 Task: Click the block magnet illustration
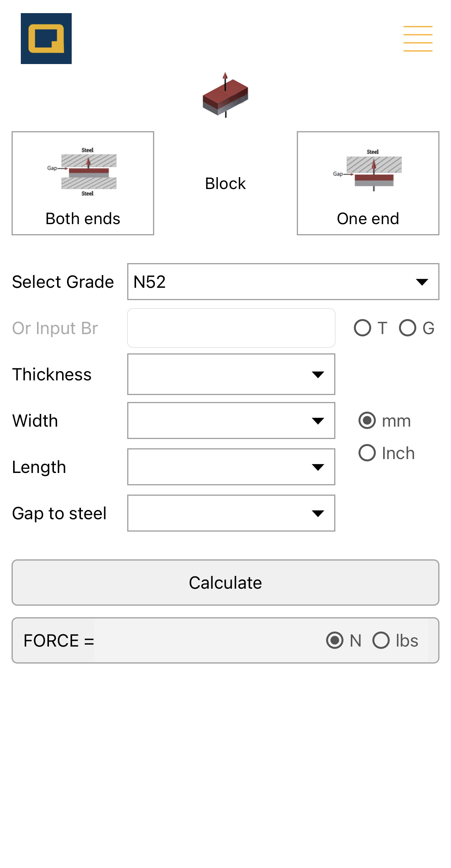click(x=225, y=96)
